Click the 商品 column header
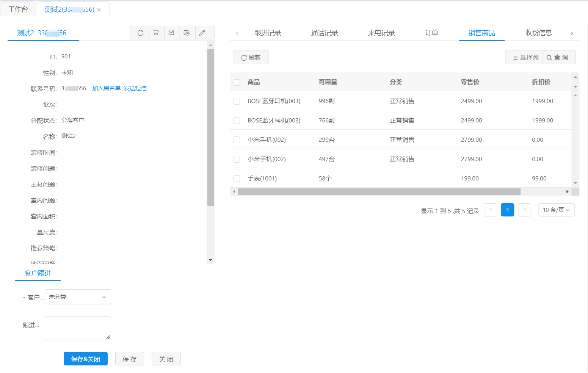 pyautogui.click(x=254, y=82)
